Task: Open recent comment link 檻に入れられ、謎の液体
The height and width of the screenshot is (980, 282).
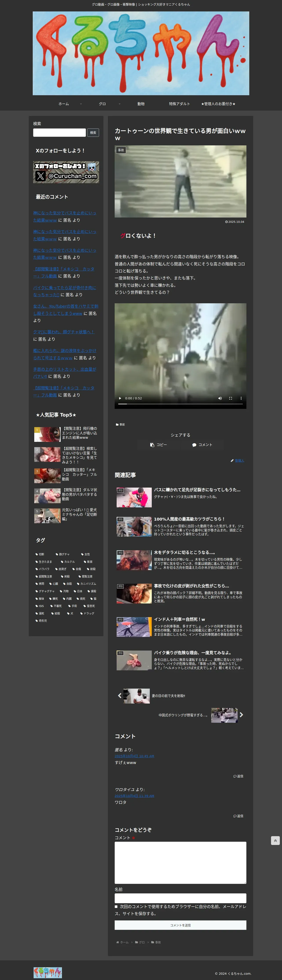Action: [x=65, y=354]
